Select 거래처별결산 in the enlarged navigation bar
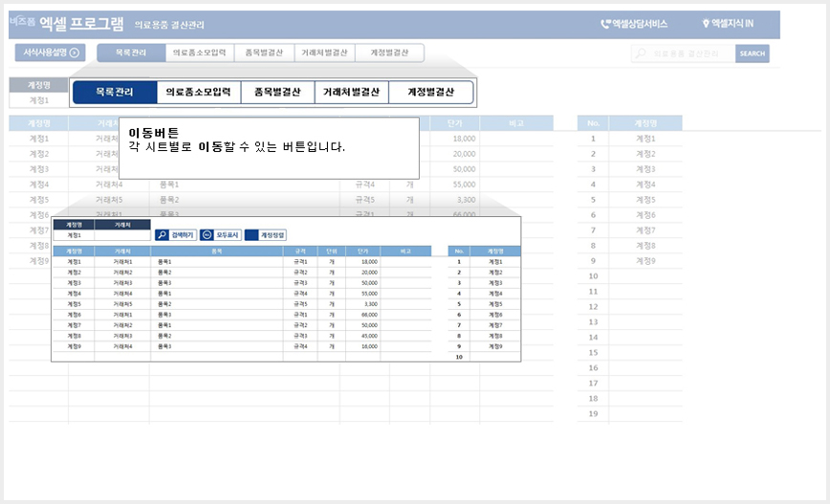 (352, 92)
